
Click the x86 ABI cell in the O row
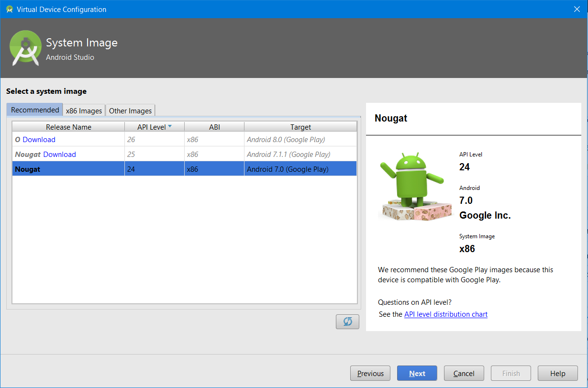(x=214, y=140)
